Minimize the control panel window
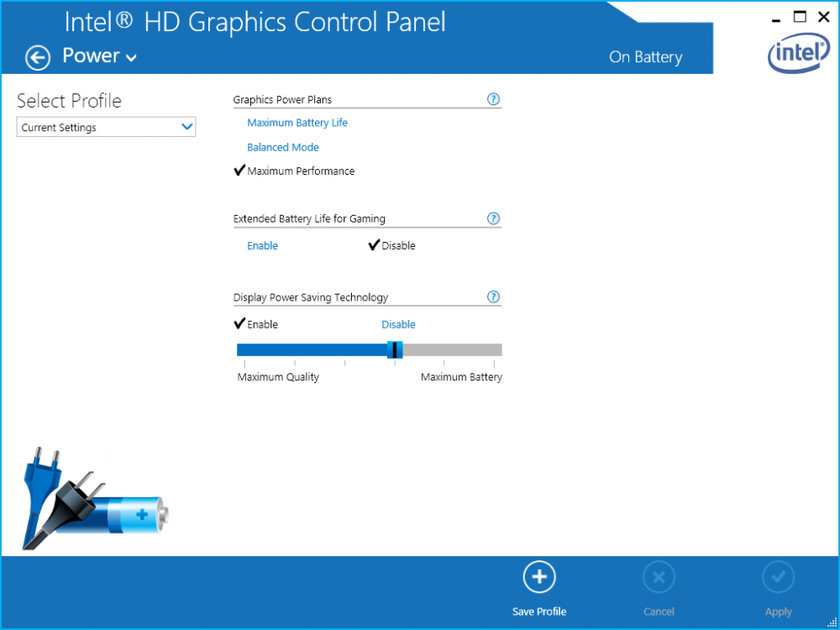The height and width of the screenshot is (630, 840). point(776,18)
